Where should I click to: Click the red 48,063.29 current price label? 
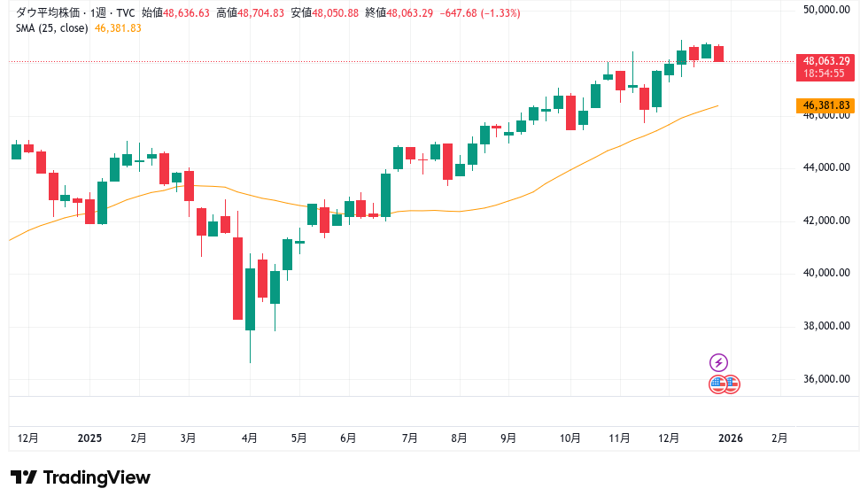[825, 61]
